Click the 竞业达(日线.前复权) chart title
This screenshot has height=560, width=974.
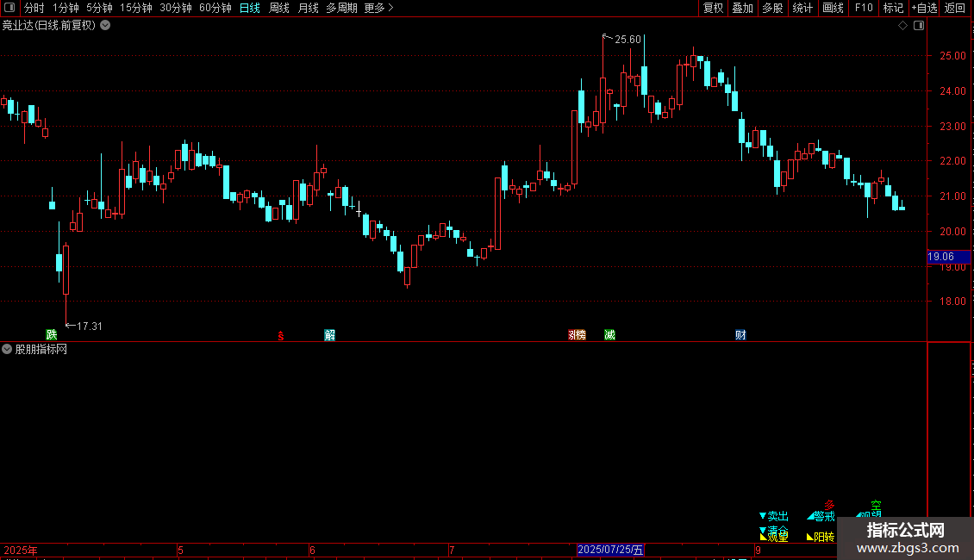coord(49,26)
